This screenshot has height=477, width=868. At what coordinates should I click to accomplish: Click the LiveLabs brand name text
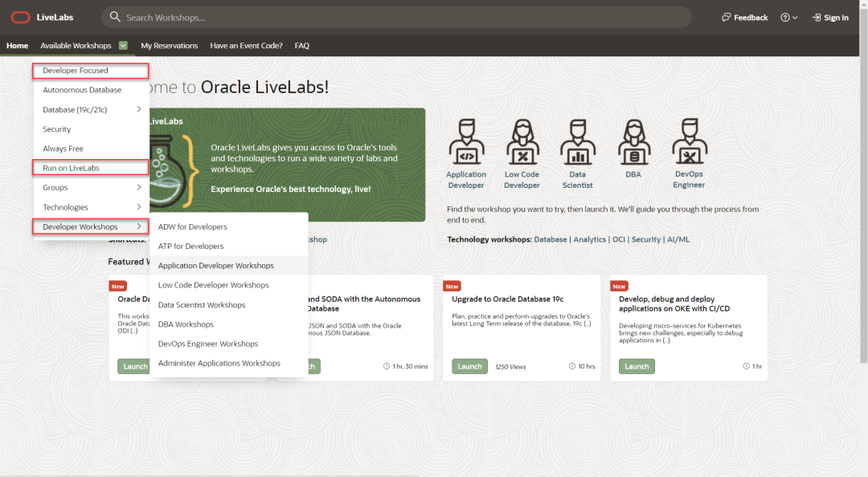55,17
